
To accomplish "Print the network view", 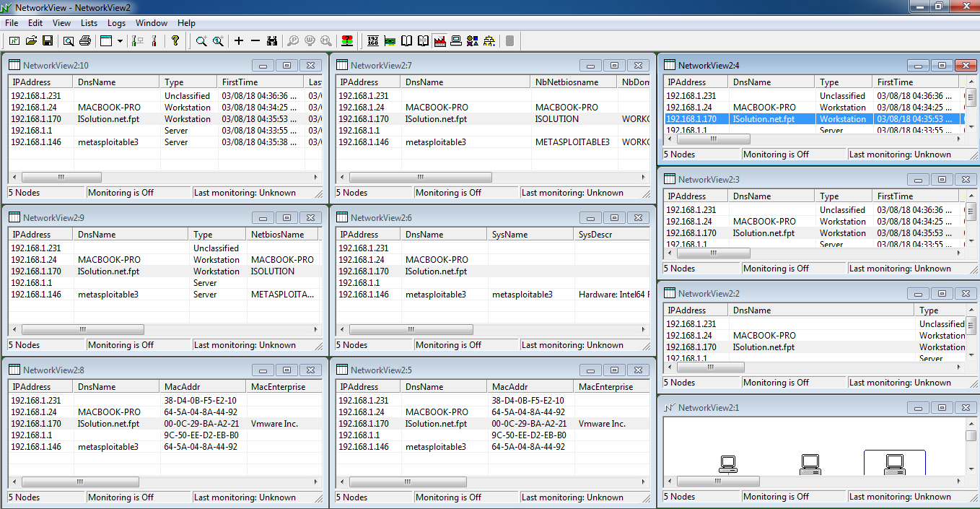I will point(85,41).
